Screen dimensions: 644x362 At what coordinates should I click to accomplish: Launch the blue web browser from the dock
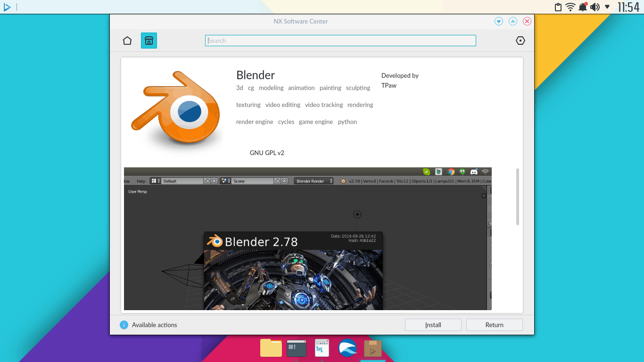[x=347, y=348]
